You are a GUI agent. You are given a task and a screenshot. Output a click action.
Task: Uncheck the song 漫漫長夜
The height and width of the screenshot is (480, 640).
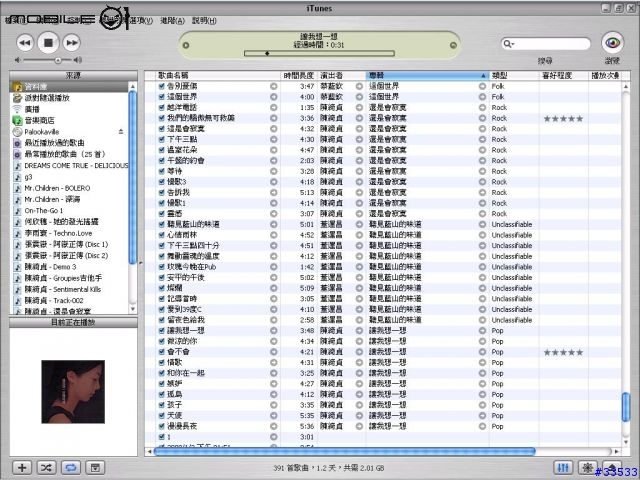pyautogui.click(x=162, y=426)
